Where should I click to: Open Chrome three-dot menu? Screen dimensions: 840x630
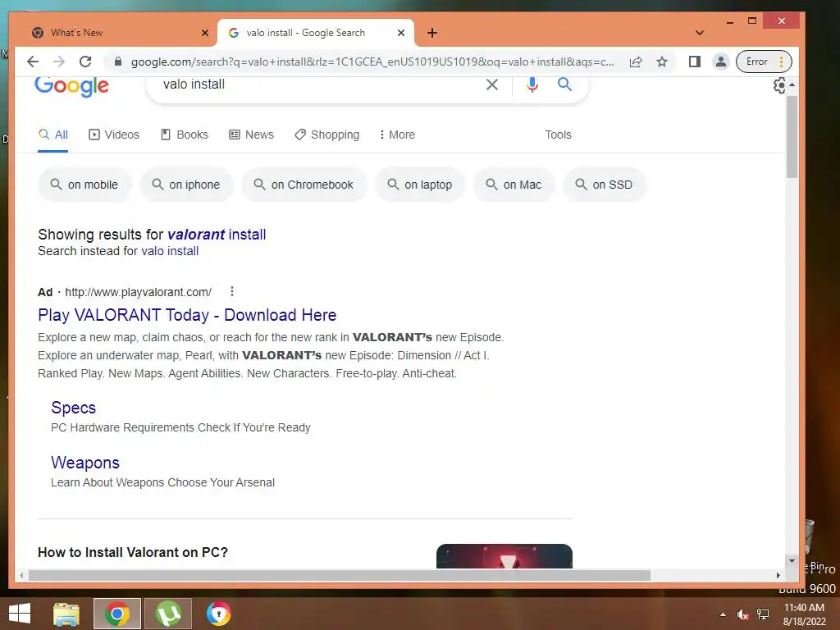click(782, 62)
